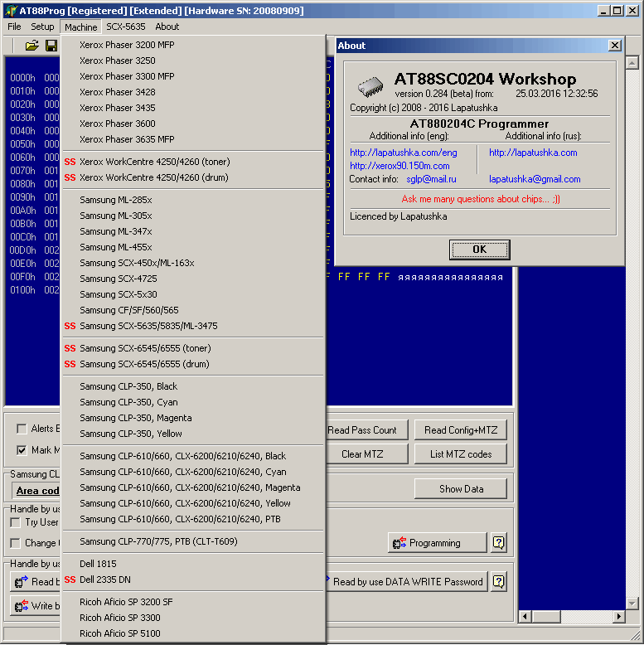Image resolution: width=644 pixels, height=645 pixels.
Task: Select Xerox Phaser 3250 machine
Action: point(193,61)
